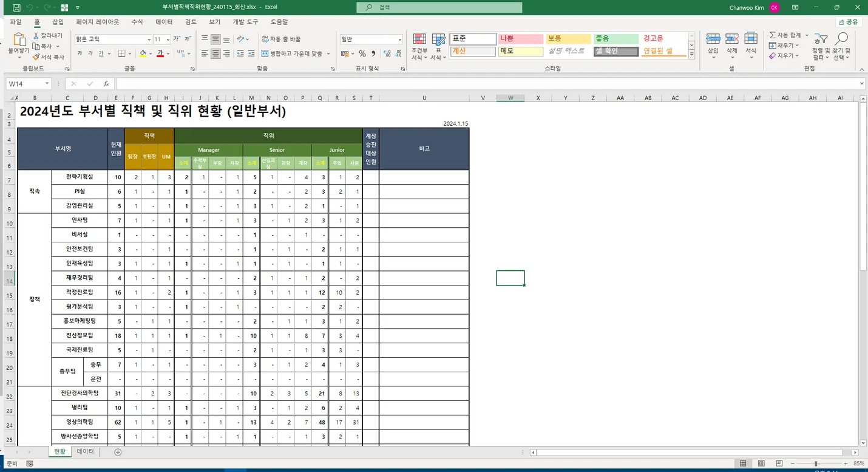
Task: Open Sort & Filter 정렬 및 필터
Action: [820, 46]
